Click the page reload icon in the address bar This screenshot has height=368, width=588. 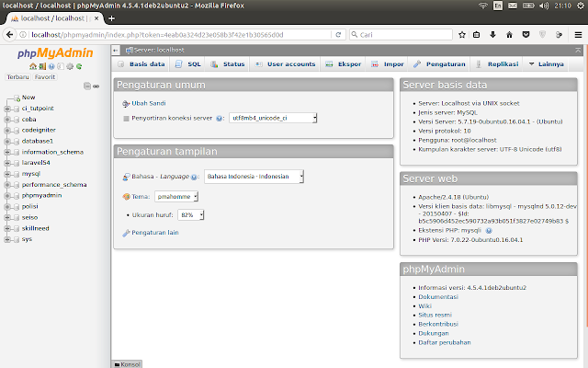coord(338,35)
